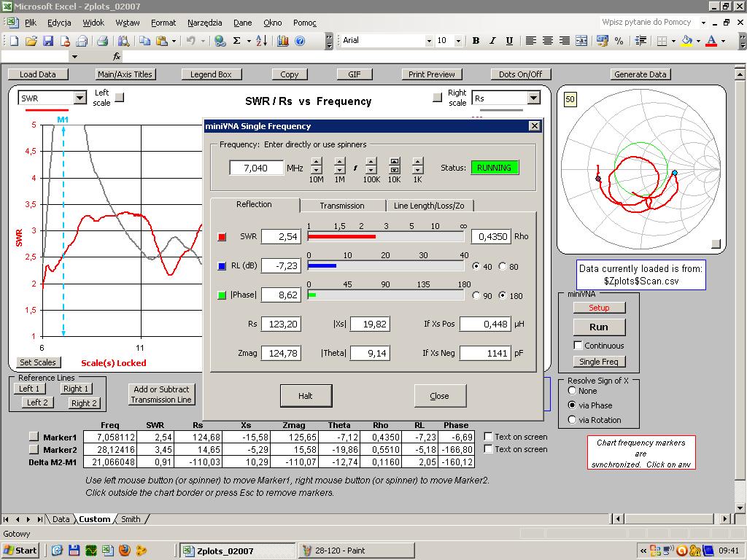Click the frequency MHz input field
The height and width of the screenshot is (560, 747).
[x=256, y=168]
